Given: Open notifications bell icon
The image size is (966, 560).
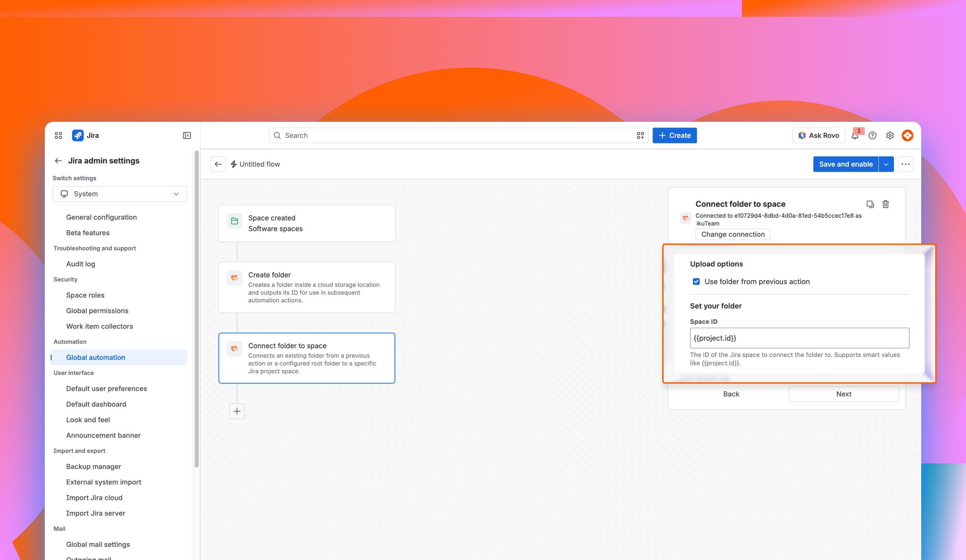Looking at the screenshot, I should tap(855, 135).
